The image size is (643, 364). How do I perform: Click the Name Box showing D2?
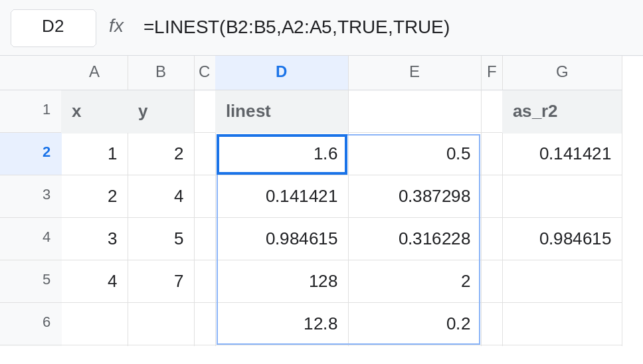pyautogui.click(x=53, y=28)
